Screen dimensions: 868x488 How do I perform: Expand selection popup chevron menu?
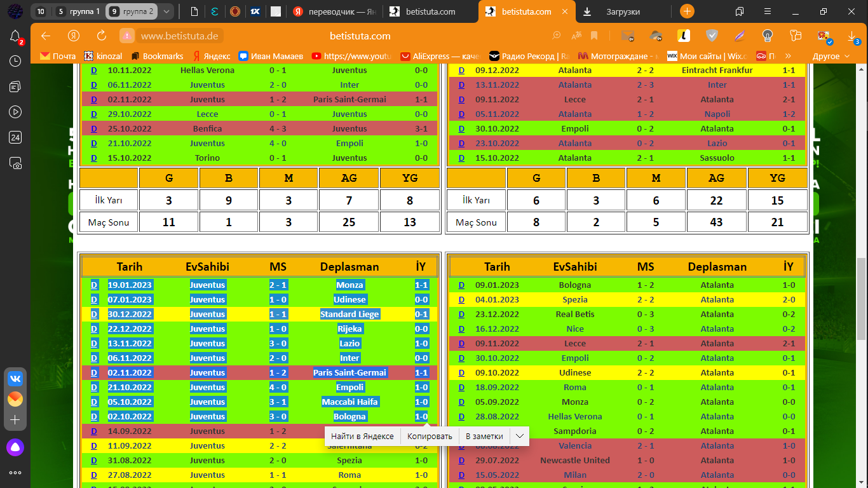[519, 436]
